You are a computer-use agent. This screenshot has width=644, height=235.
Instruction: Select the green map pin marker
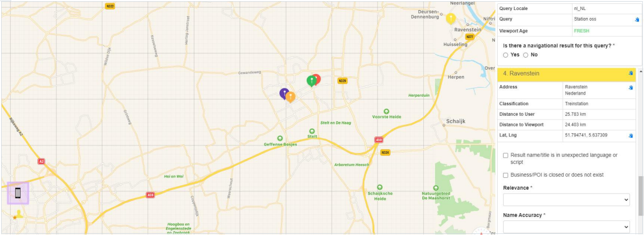point(311,81)
